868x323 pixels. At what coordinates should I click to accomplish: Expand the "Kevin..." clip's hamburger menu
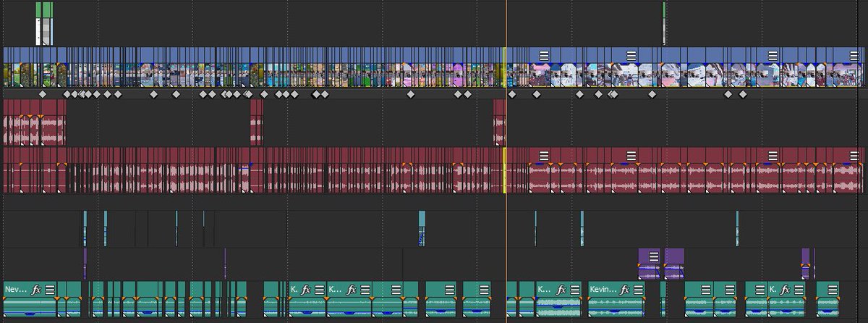tap(638, 290)
